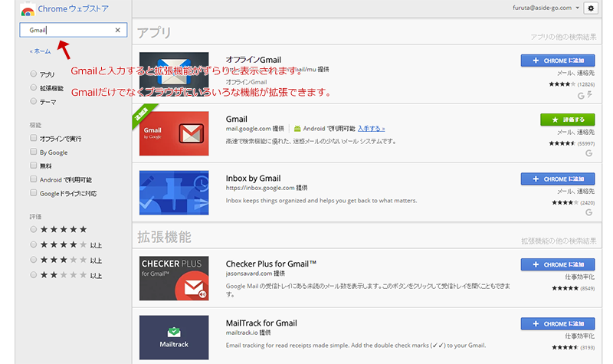Select the five-star rating filter
Viewport: 613px width, 364px height.
coord(34,229)
